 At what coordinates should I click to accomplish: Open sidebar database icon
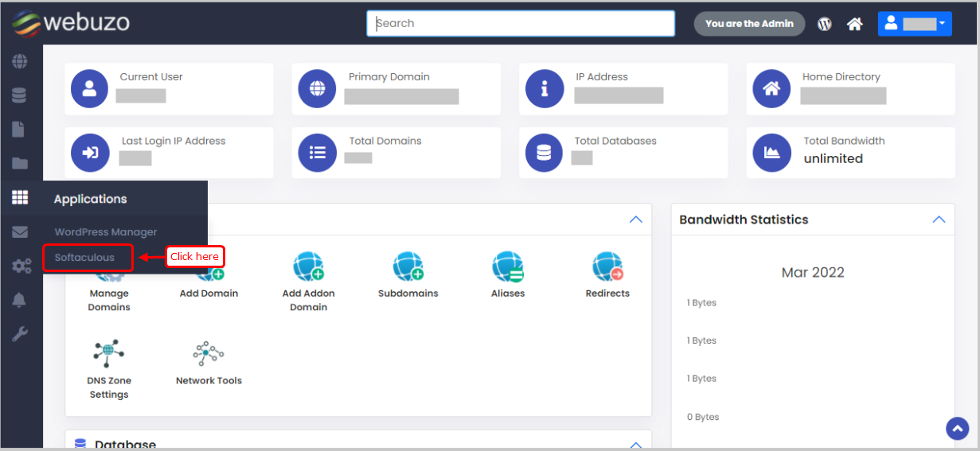click(20, 95)
